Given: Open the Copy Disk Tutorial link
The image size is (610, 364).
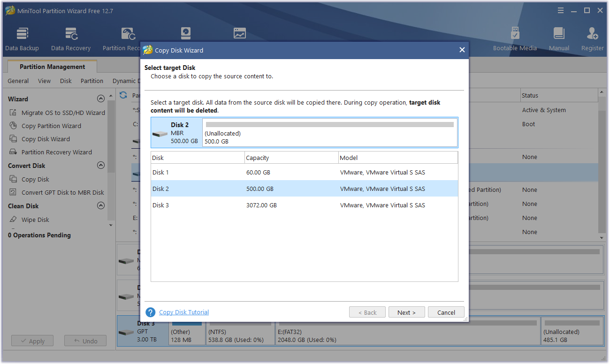Looking at the screenshot, I should [184, 312].
